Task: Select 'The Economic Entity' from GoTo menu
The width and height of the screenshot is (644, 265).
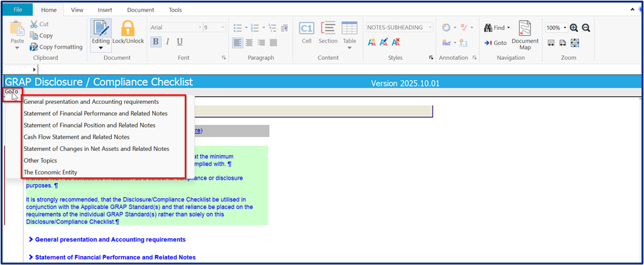Action: point(49,172)
